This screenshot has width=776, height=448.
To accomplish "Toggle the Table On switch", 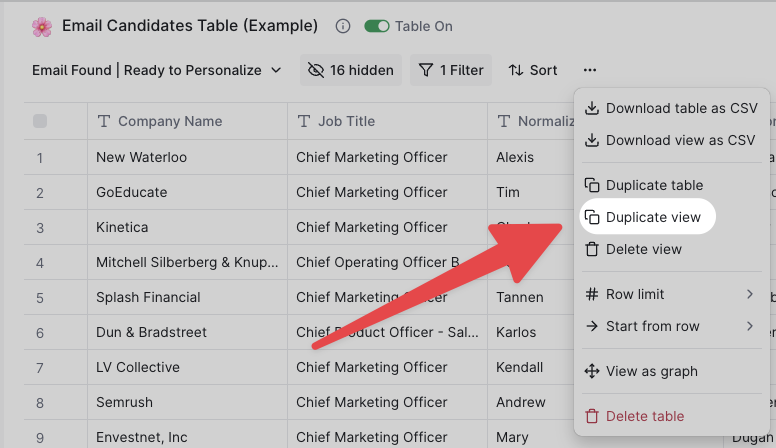I will point(377,26).
